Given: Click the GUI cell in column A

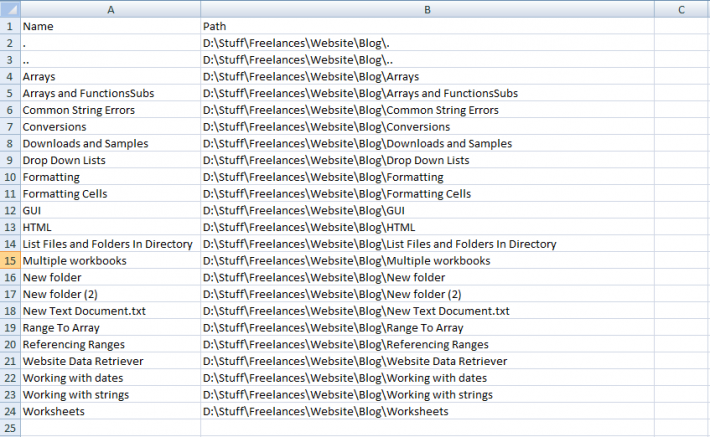Looking at the screenshot, I should pos(109,210).
